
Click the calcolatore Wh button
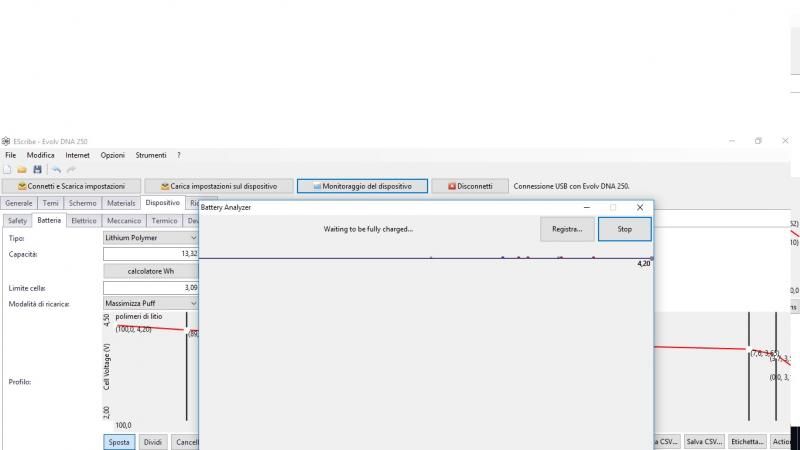click(x=151, y=271)
